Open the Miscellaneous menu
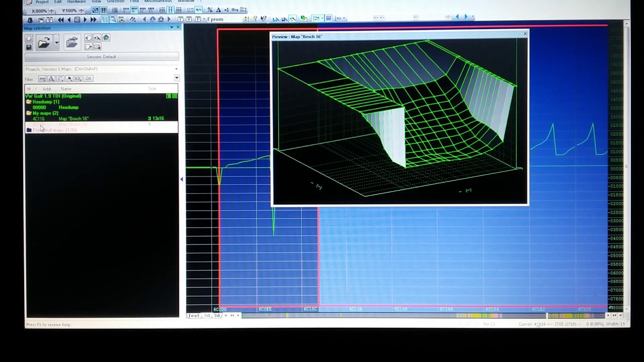Image resolution: width=644 pixels, height=362 pixels. click(x=158, y=2)
